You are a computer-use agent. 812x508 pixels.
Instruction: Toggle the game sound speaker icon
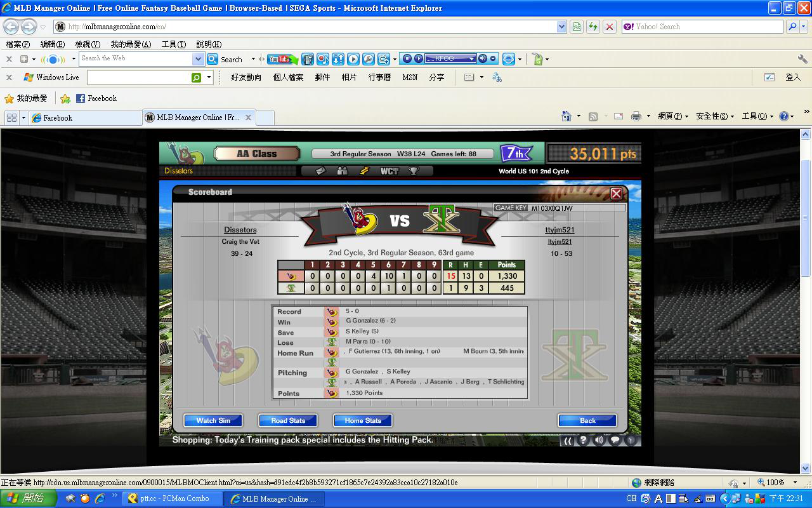599,440
